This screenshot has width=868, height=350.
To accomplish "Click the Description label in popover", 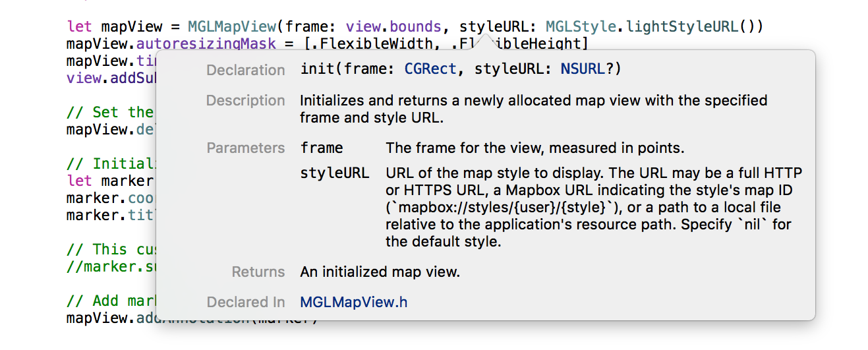I will (246, 101).
